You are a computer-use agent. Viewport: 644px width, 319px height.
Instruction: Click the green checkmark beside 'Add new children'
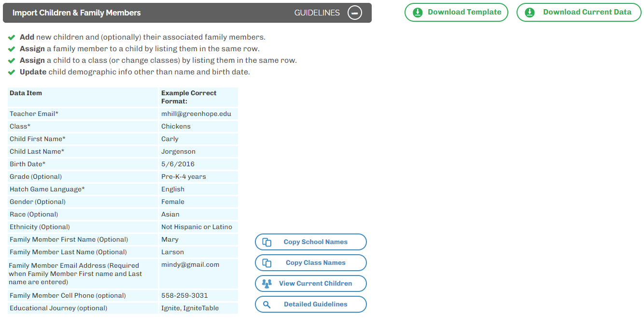(12, 37)
